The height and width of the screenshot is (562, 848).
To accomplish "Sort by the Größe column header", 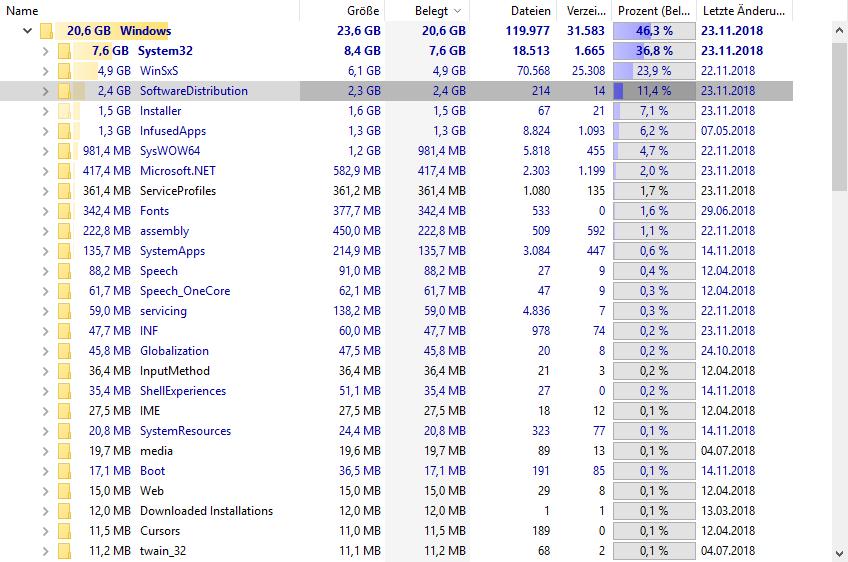I will pos(342,10).
